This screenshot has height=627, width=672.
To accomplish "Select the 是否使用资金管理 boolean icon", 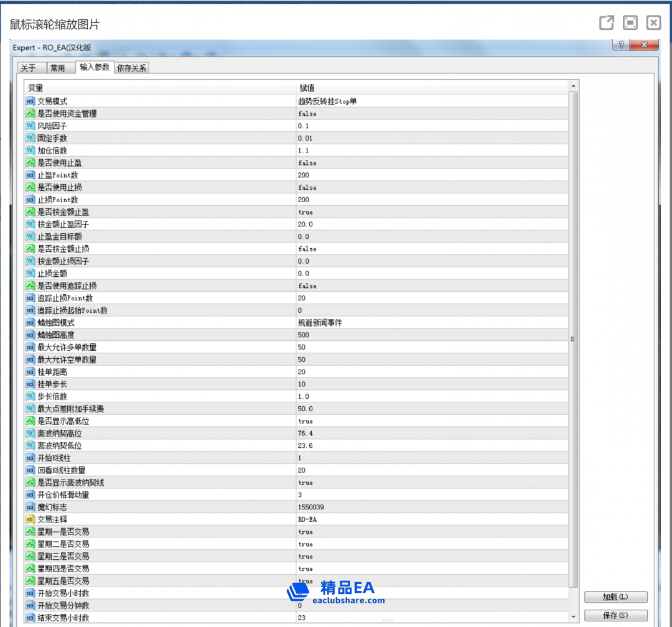I will pyautogui.click(x=30, y=114).
